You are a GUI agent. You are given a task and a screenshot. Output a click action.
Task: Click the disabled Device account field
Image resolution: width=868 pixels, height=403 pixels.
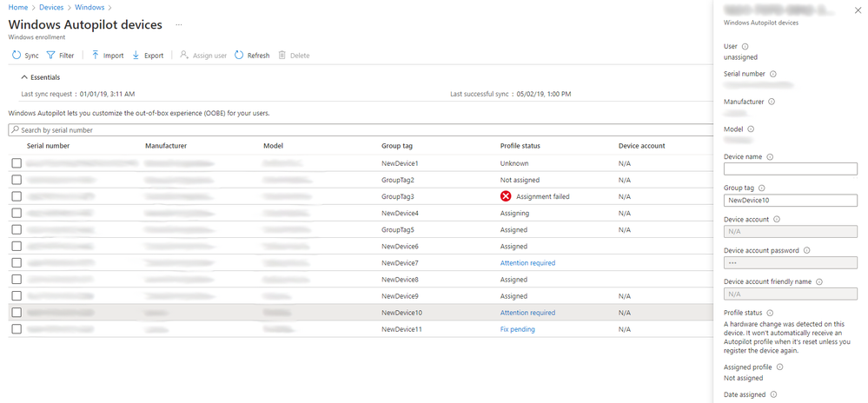click(791, 231)
